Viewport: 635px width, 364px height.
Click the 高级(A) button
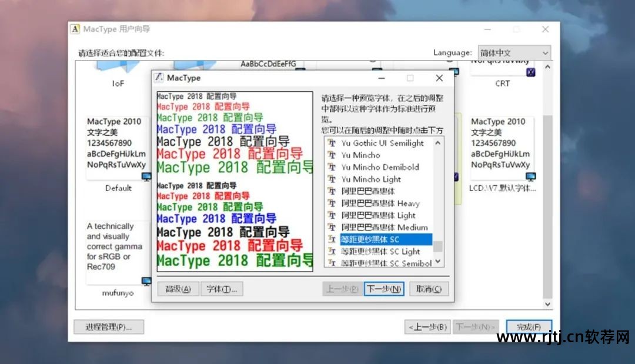pos(178,288)
